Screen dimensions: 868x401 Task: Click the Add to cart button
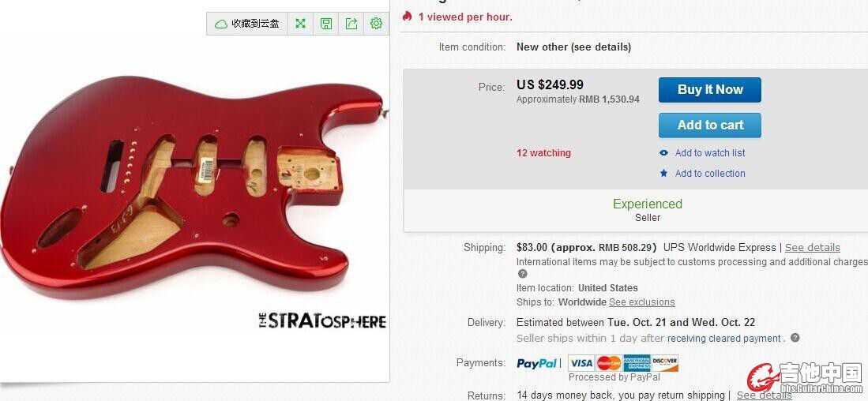click(710, 125)
